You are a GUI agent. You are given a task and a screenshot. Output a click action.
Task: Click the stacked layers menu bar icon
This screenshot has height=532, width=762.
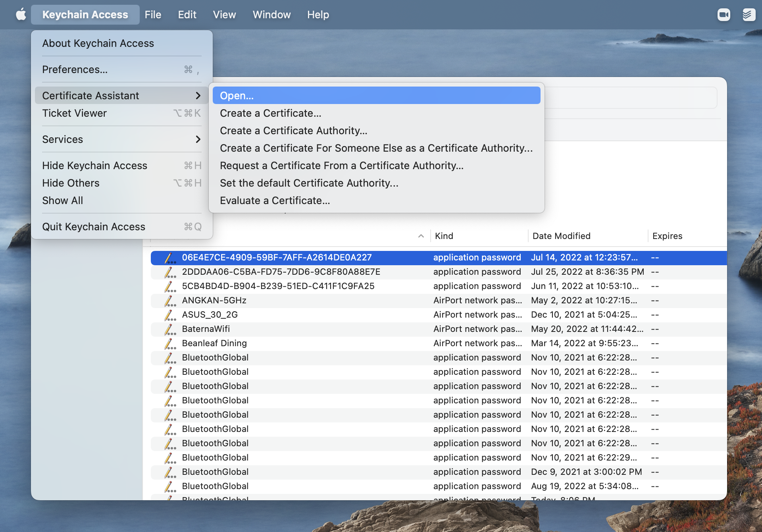(749, 15)
